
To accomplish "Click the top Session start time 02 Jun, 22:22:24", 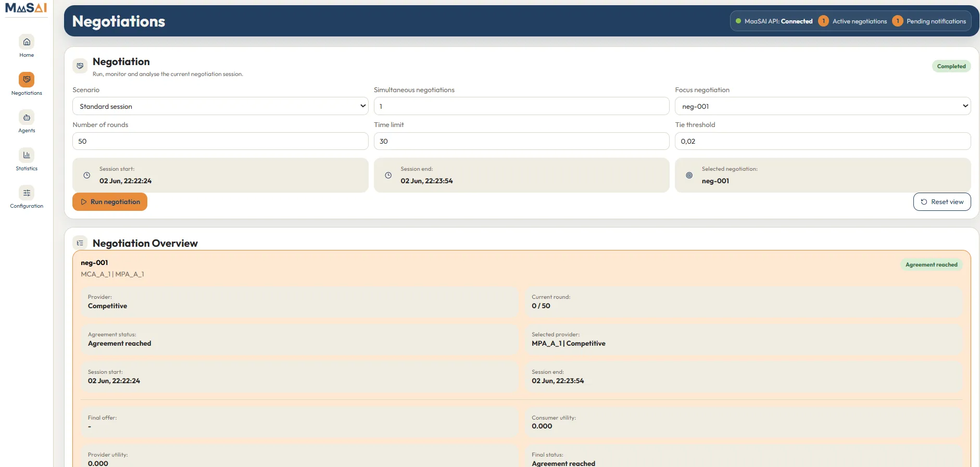I will [x=125, y=181].
